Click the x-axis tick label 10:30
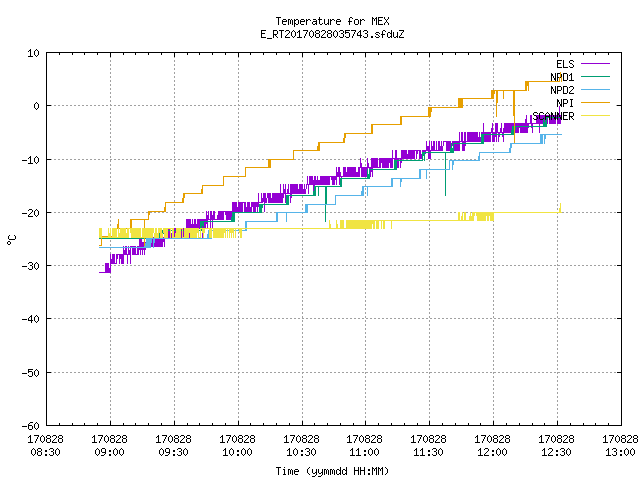The image size is (640, 480). coord(301,452)
